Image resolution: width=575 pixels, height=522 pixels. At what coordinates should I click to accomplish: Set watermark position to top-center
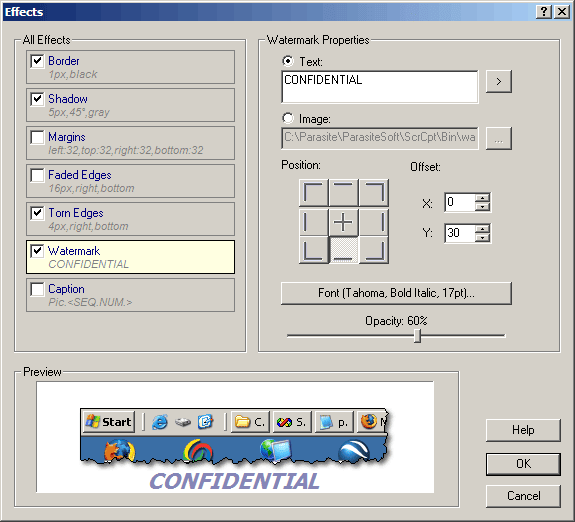344,193
